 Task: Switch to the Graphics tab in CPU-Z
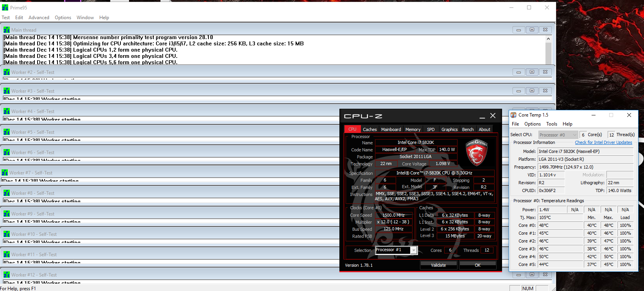coord(449,129)
